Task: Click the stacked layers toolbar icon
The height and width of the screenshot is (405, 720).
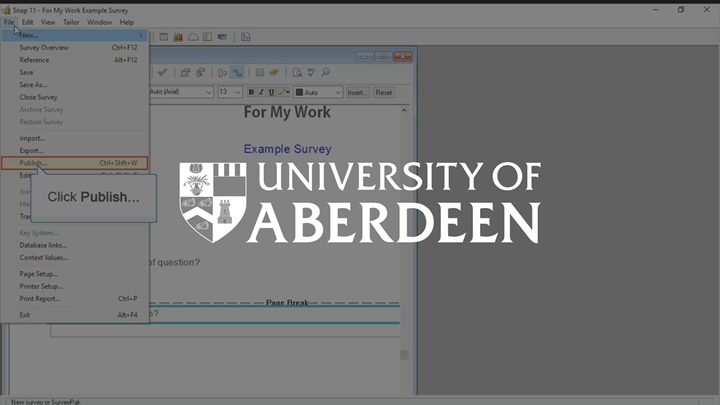Action: coord(274,72)
